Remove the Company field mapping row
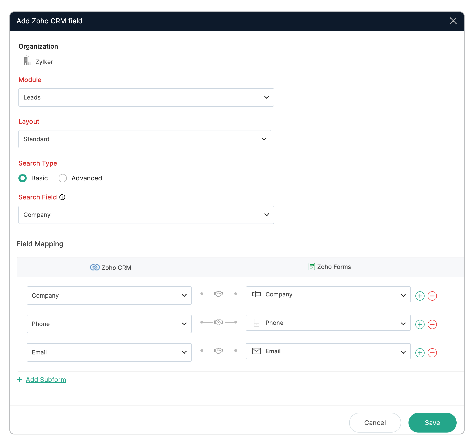 432,296
